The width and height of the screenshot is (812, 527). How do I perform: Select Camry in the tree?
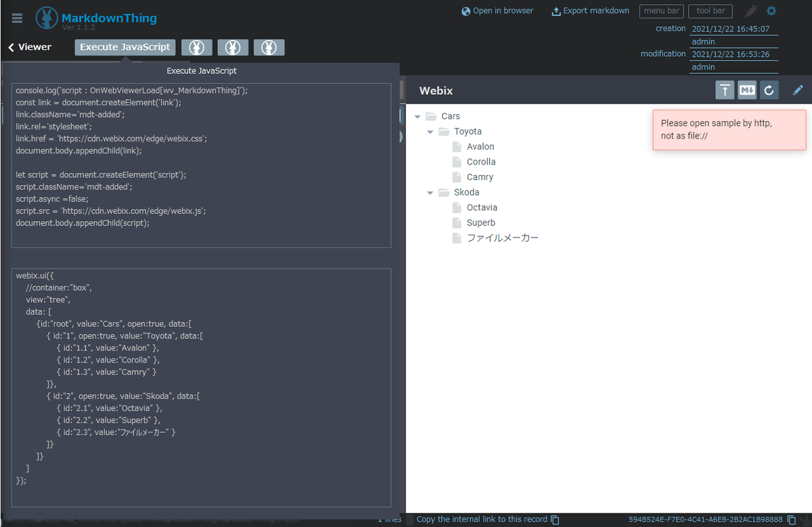point(480,177)
